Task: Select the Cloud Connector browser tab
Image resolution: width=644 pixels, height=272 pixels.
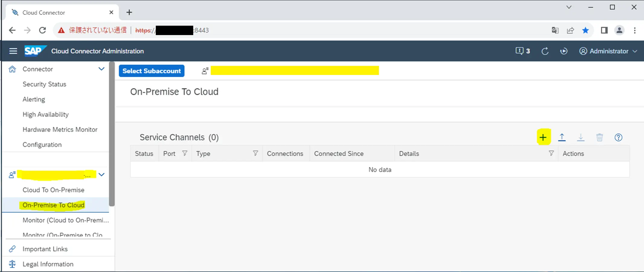Action: [62, 12]
